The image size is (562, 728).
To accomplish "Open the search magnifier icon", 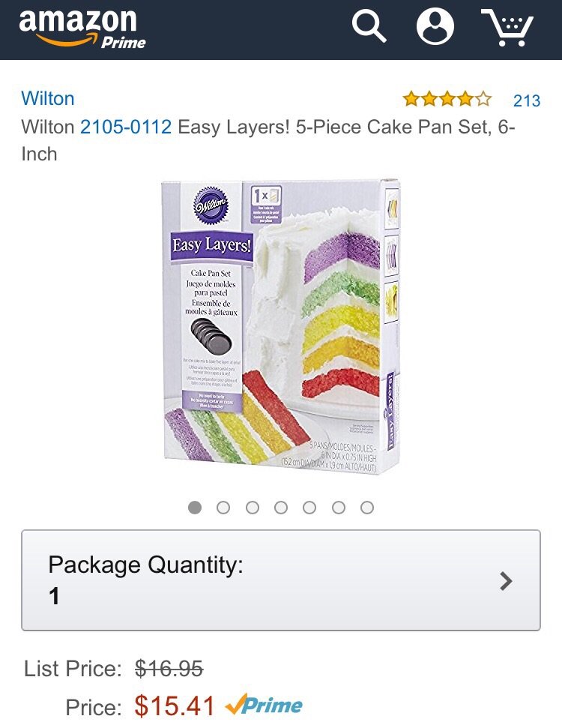I will click(x=369, y=26).
